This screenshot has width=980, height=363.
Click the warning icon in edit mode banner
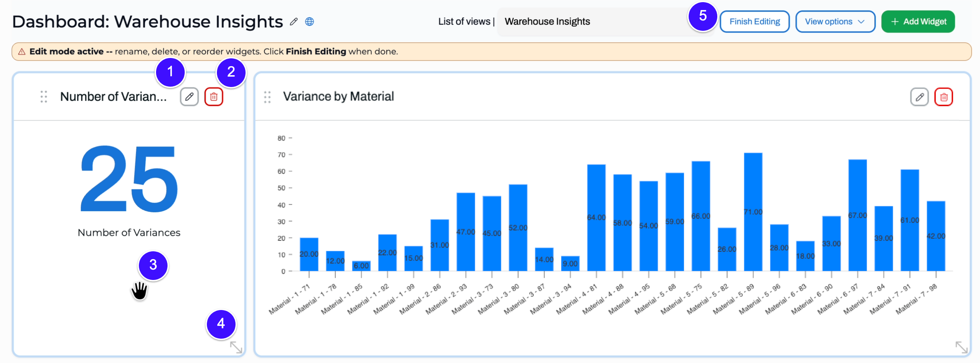pyautogui.click(x=22, y=52)
